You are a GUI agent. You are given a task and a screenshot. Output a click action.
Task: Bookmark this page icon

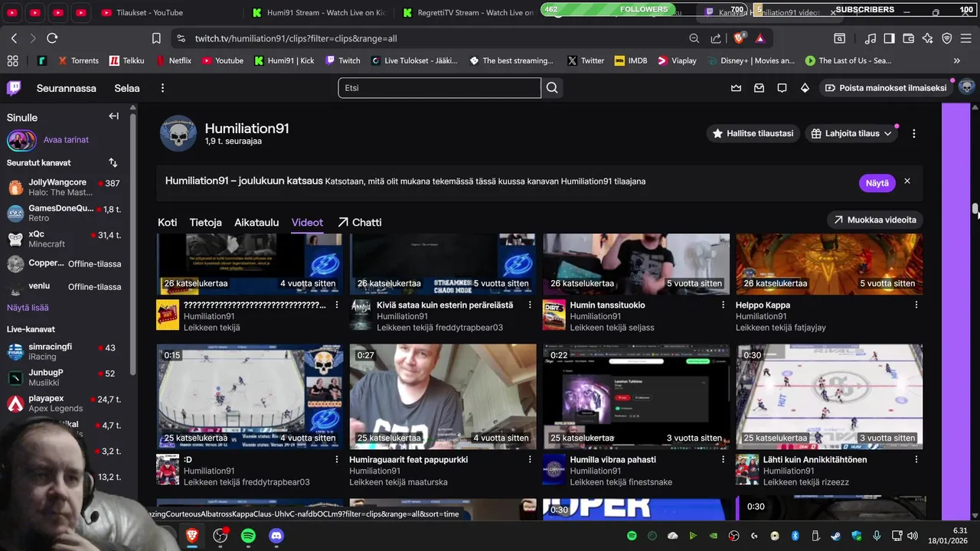[x=156, y=38]
